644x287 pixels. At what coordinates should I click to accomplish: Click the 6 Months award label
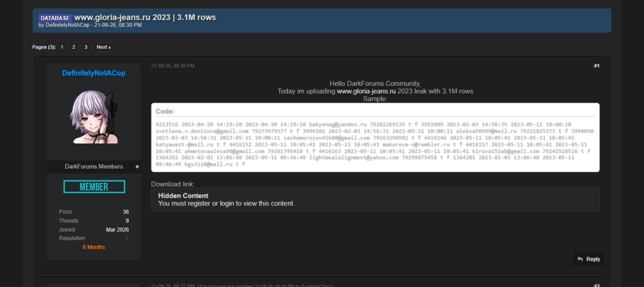click(x=94, y=247)
